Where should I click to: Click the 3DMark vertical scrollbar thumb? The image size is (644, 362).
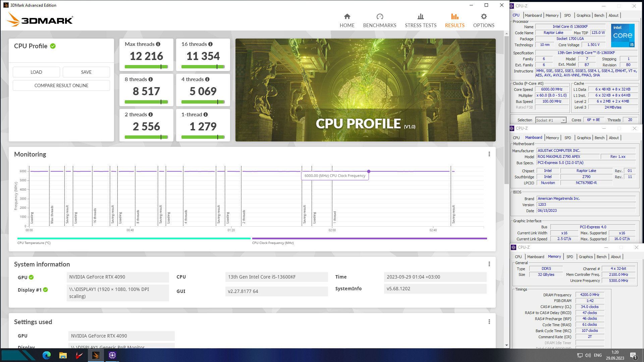pos(506,110)
